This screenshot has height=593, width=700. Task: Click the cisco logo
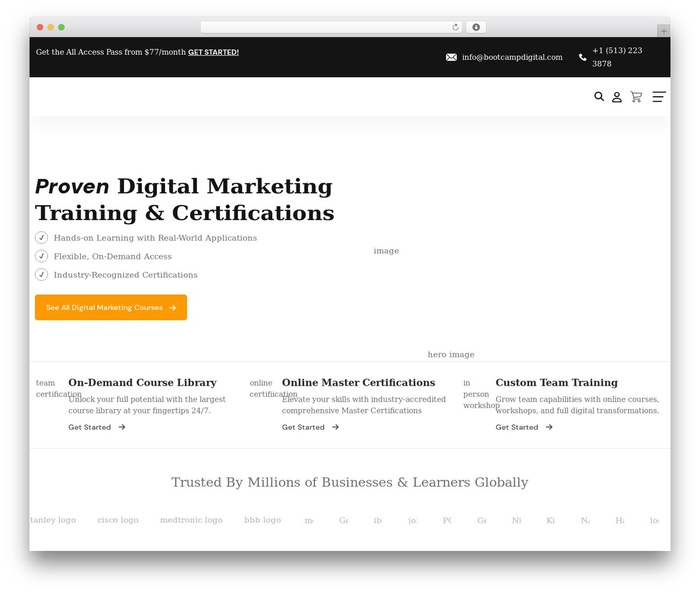click(x=118, y=520)
